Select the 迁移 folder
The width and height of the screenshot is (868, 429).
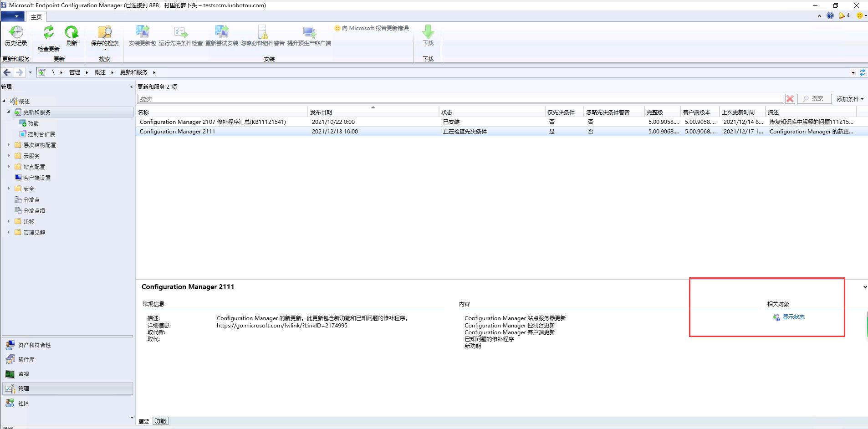point(29,221)
